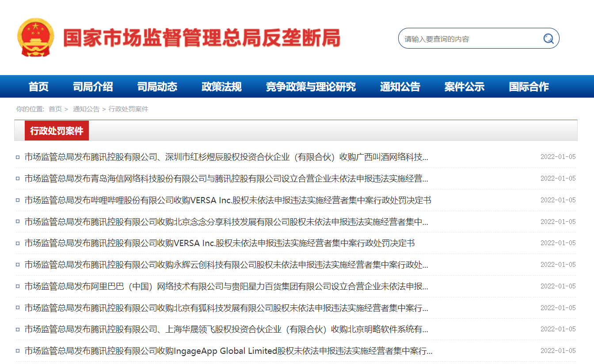Click the magnifier search icon
Viewport: 594px width, 364px height.
click(x=548, y=38)
